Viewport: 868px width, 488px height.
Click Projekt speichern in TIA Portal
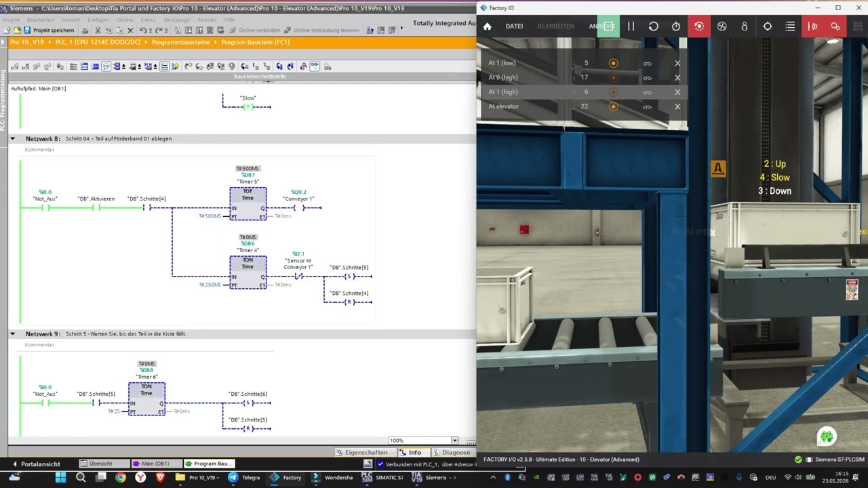coord(48,30)
